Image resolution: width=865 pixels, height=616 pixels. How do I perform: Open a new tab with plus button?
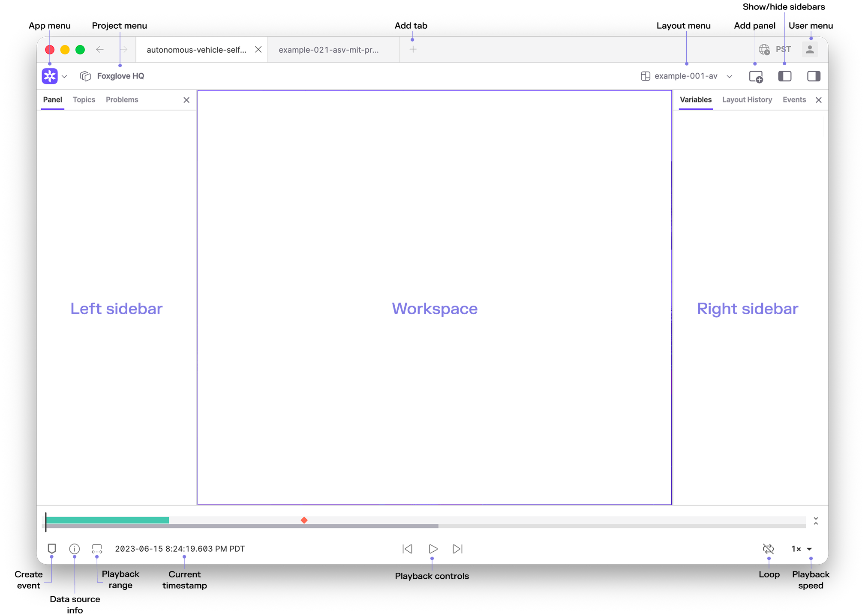coord(413,50)
